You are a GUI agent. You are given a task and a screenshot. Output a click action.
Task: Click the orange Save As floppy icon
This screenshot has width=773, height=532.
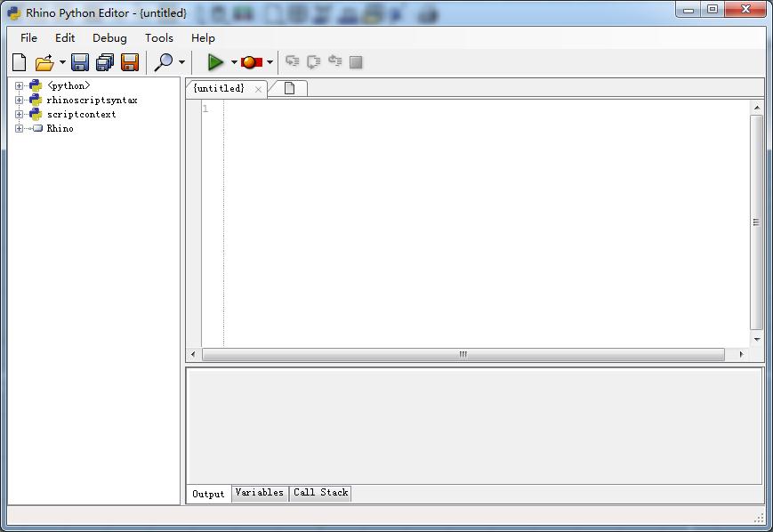(130, 62)
